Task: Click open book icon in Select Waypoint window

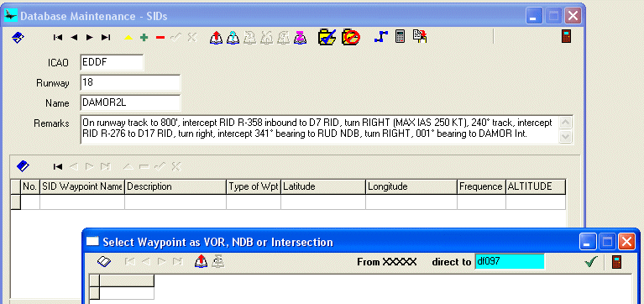Action: coord(104,262)
